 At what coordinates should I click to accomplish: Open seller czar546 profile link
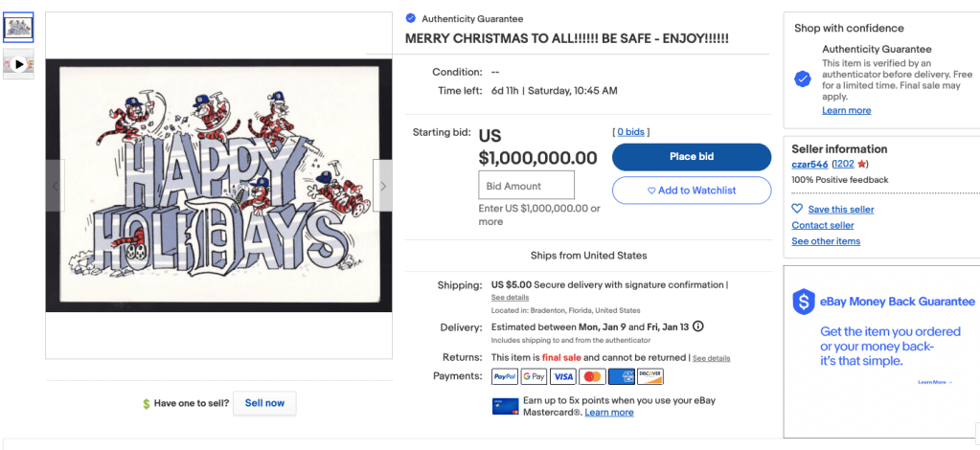point(809,165)
